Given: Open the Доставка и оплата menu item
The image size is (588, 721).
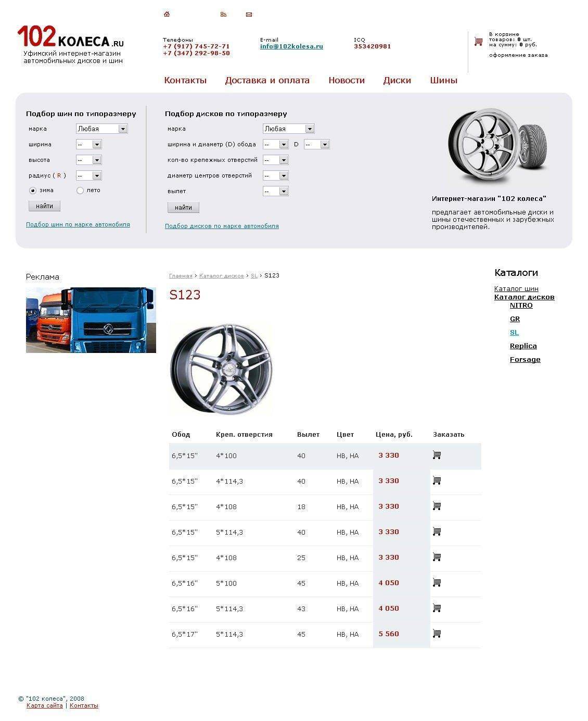Looking at the screenshot, I should (x=267, y=80).
